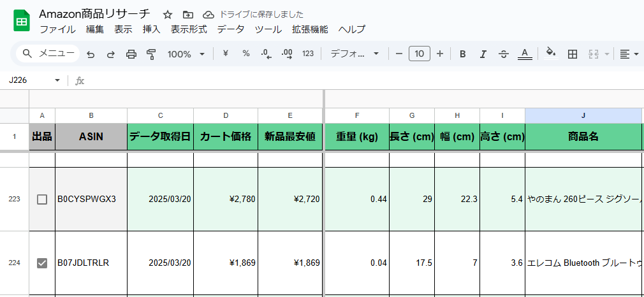
Task: Open the ヘルプ menu
Action: [352, 29]
